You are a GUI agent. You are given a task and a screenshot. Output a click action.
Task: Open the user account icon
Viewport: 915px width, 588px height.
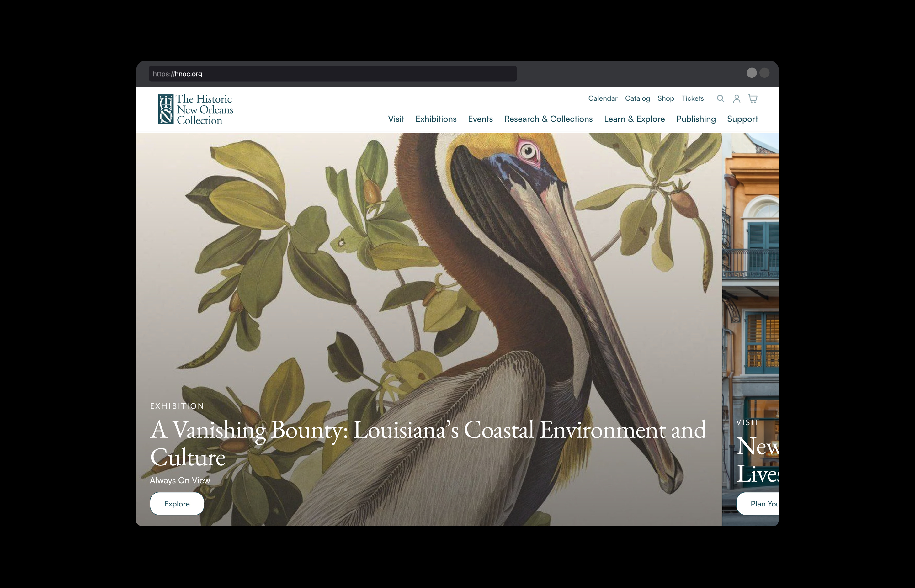pyautogui.click(x=737, y=98)
